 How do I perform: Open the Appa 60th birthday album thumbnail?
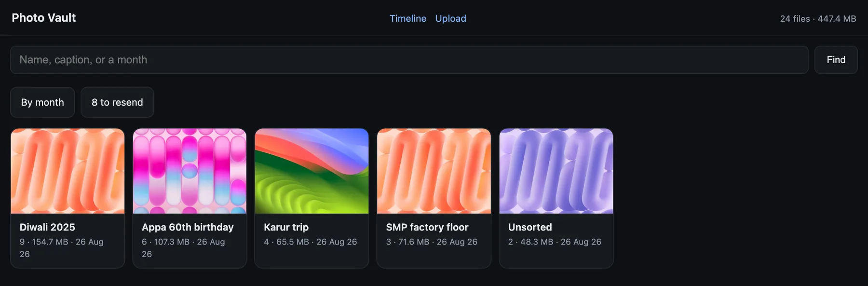[x=190, y=171]
